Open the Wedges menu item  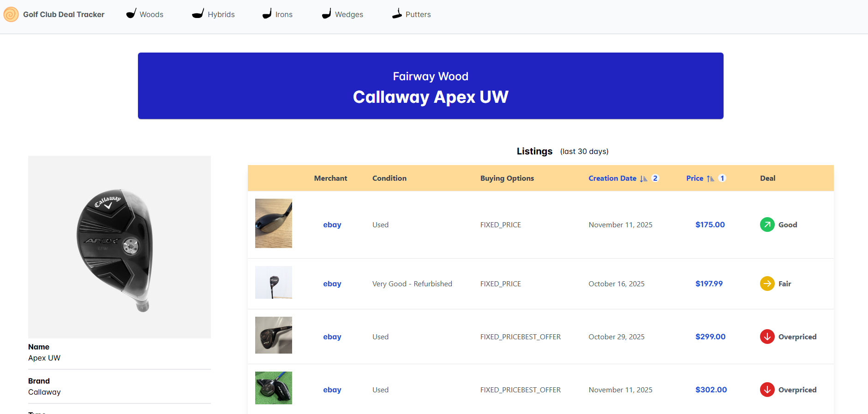tap(349, 14)
